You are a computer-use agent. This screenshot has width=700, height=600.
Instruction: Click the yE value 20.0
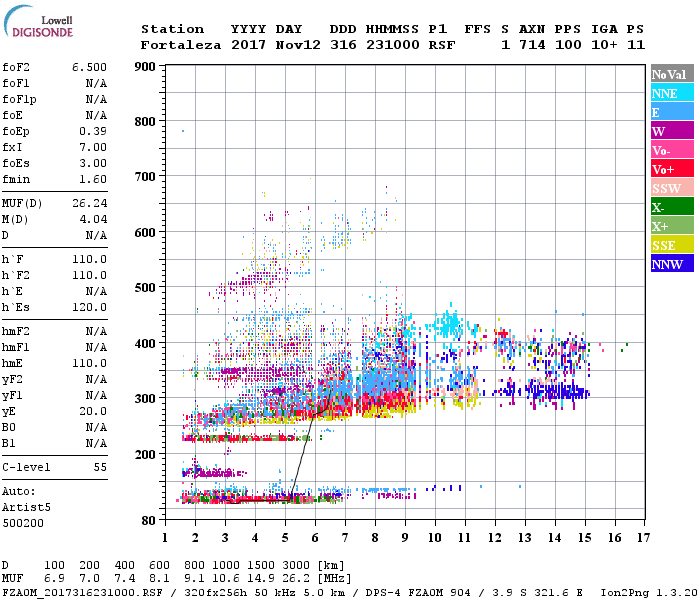pos(93,411)
